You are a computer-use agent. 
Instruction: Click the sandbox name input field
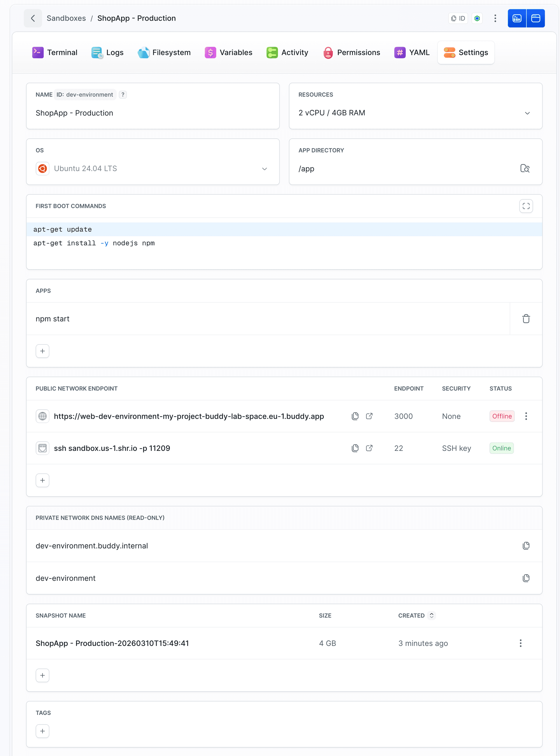153,113
